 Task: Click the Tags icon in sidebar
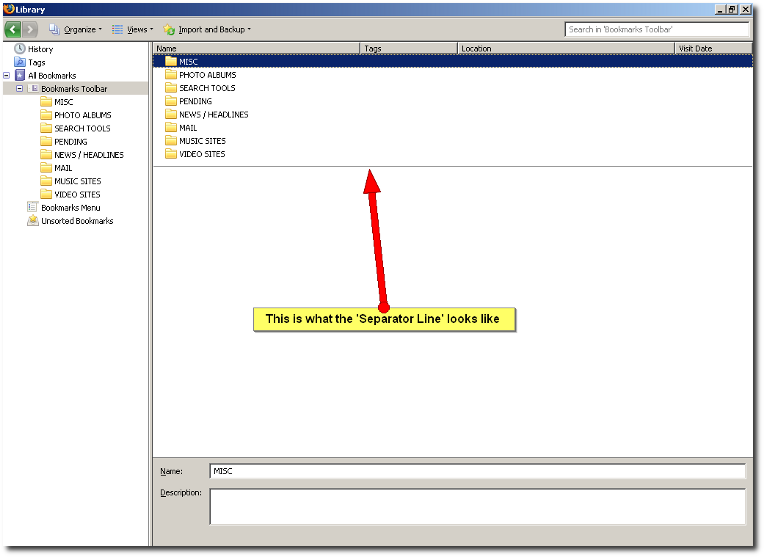[19, 62]
